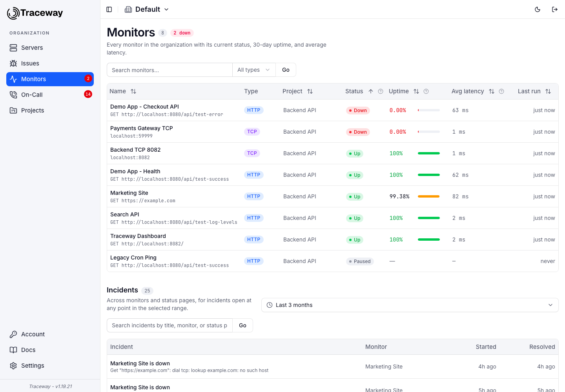Focus the Search monitors input
Viewport: 565px width, 392px height.
(x=169, y=70)
